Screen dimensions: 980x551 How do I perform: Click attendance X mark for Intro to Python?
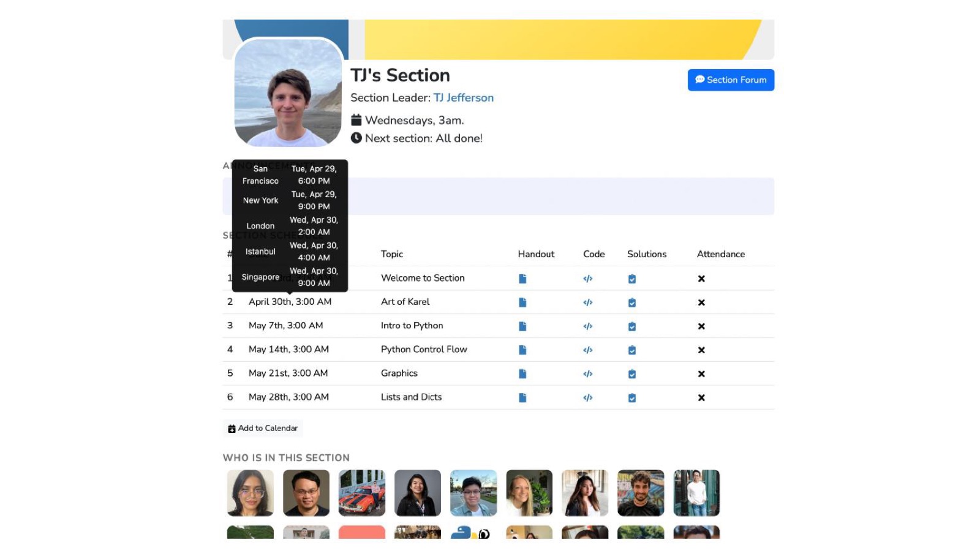tap(701, 326)
